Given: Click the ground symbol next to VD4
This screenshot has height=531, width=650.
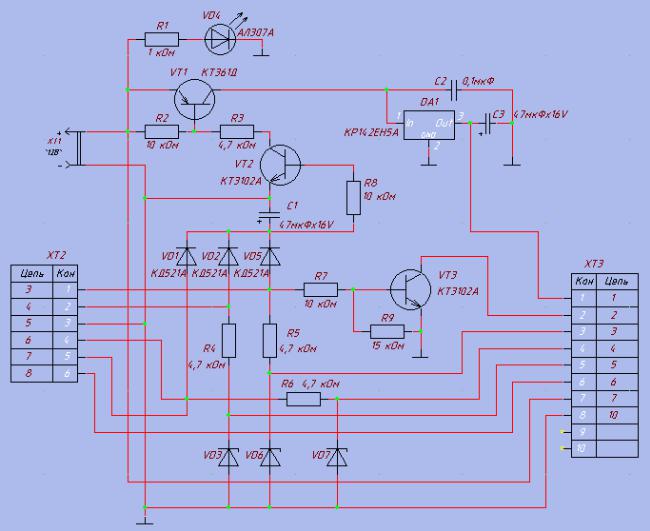Looking at the screenshot, I should (261, 54).
